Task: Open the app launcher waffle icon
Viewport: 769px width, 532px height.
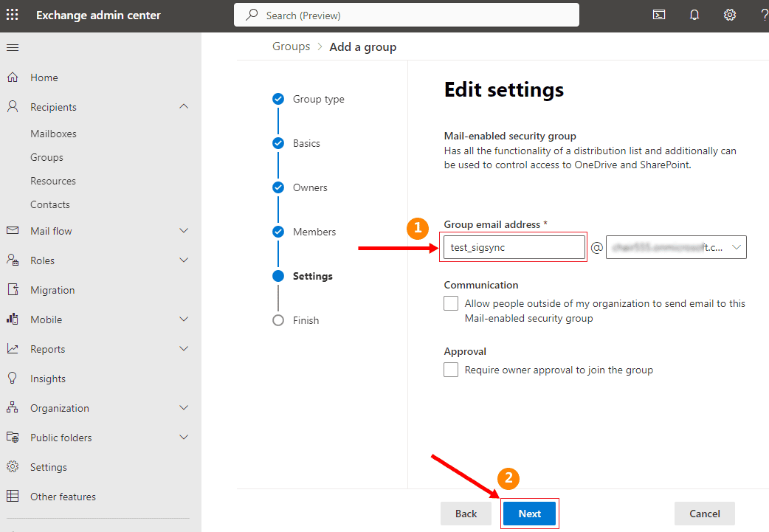Action: [x=13, y=15]
